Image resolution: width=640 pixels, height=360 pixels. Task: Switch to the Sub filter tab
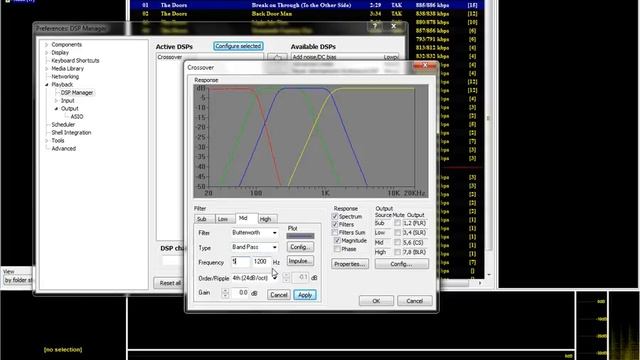(204, 219)
